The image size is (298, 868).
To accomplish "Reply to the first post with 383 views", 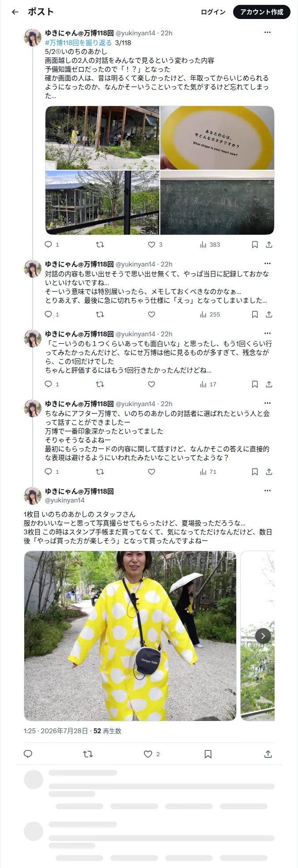I will tap(49, 244).
